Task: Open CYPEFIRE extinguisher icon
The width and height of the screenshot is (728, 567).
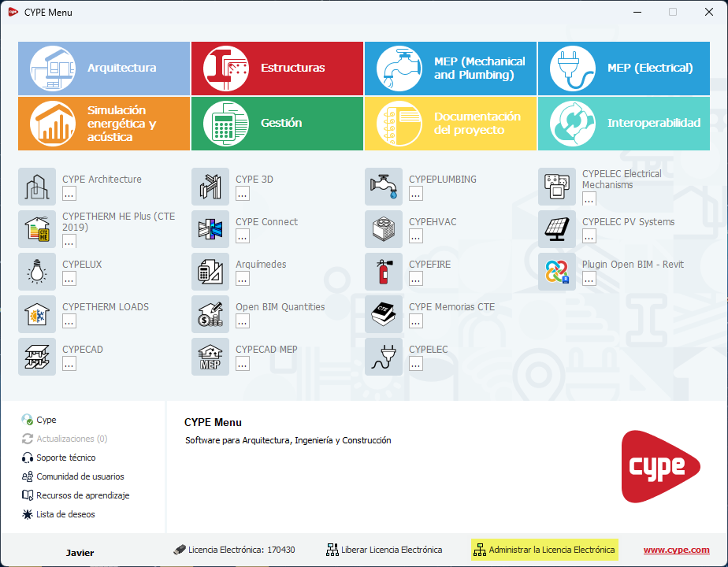Action: 384,272
